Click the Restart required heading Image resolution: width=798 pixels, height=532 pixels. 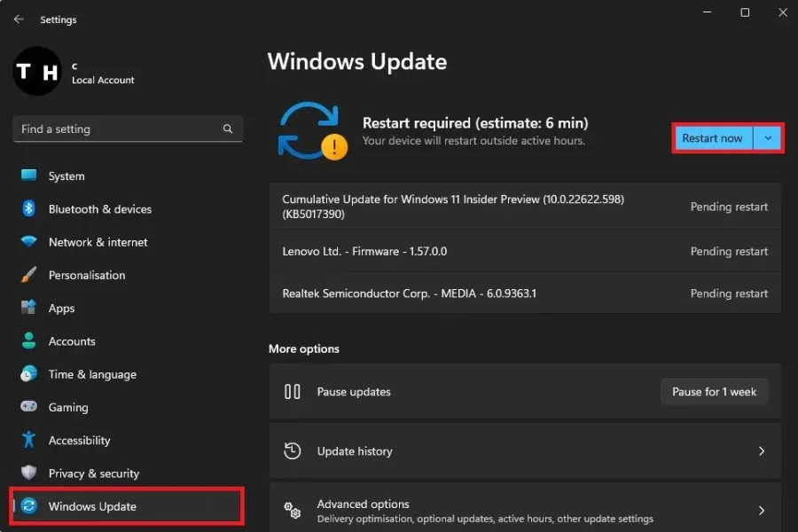475,123
